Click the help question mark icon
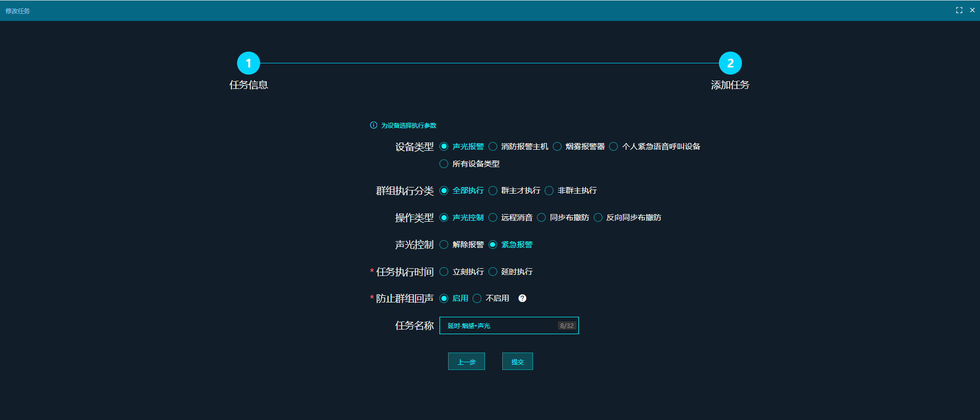 (522, 298)
